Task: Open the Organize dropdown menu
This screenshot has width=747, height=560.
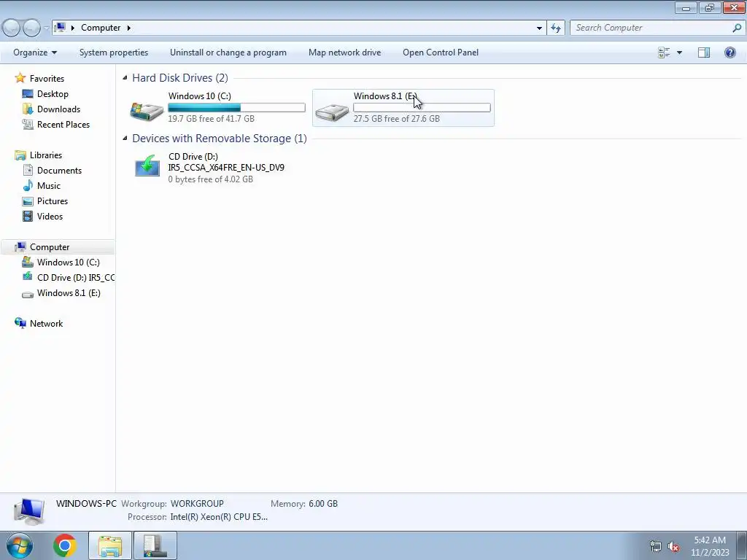Action: click(35, 52)
